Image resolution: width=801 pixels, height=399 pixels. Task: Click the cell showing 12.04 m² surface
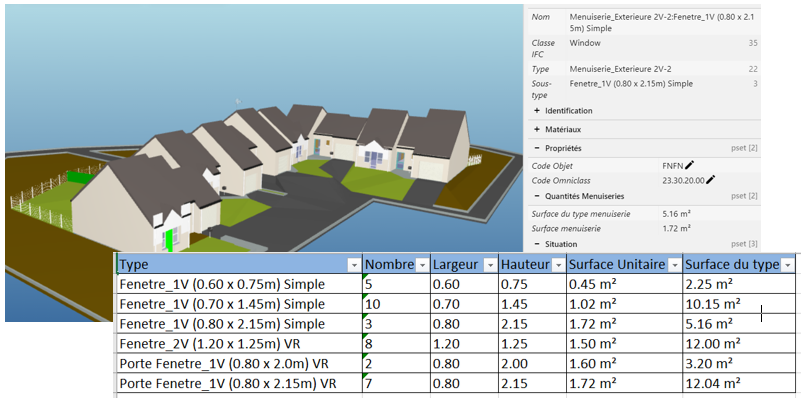tap(739, 383)
